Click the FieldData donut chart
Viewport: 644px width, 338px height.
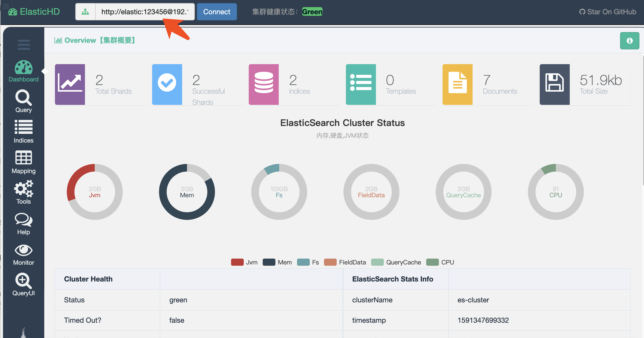[x=371, y=192]
